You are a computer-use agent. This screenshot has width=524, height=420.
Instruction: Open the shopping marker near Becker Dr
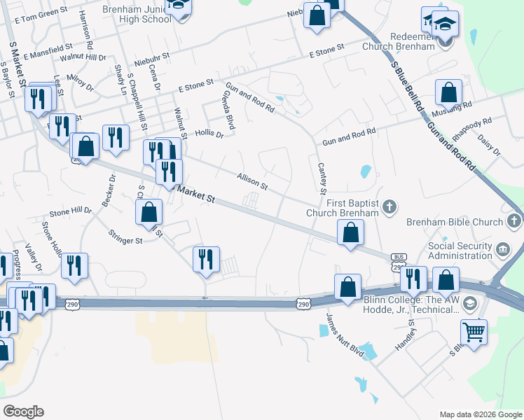coord(86,146)
